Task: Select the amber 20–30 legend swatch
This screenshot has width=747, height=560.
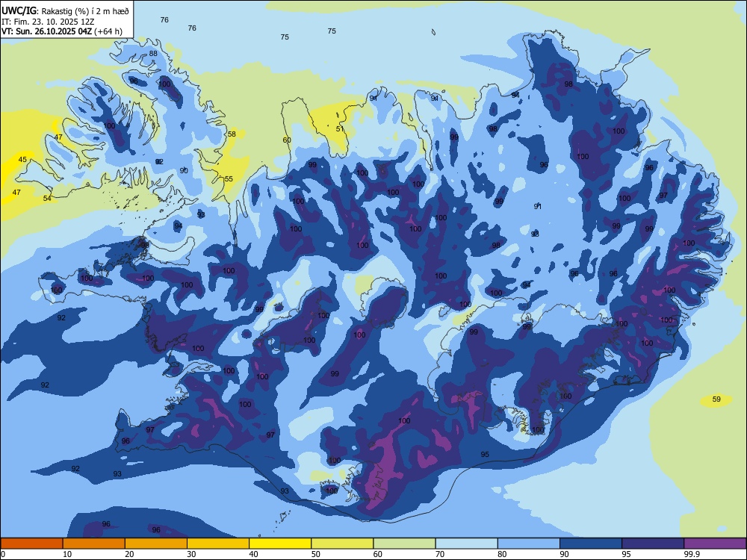Action: 156,544
